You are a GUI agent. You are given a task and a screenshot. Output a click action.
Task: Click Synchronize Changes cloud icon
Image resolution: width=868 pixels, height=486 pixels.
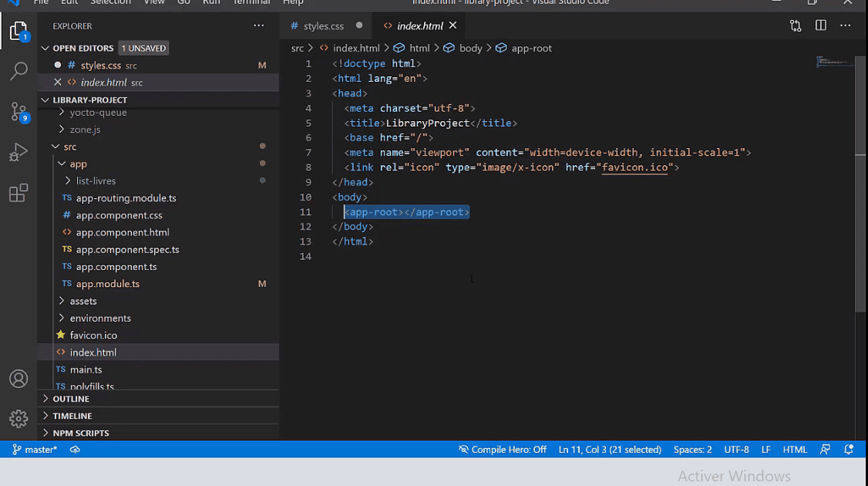click(x=75, y=450)
